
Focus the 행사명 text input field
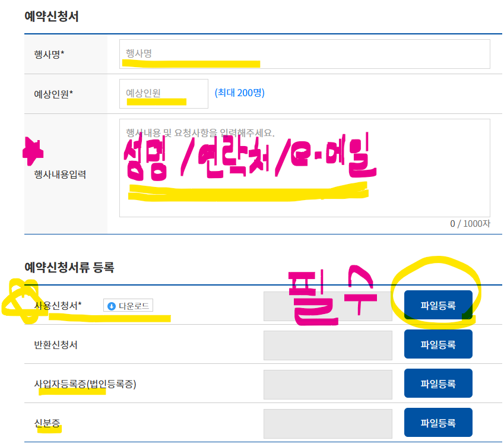point(305,54)
